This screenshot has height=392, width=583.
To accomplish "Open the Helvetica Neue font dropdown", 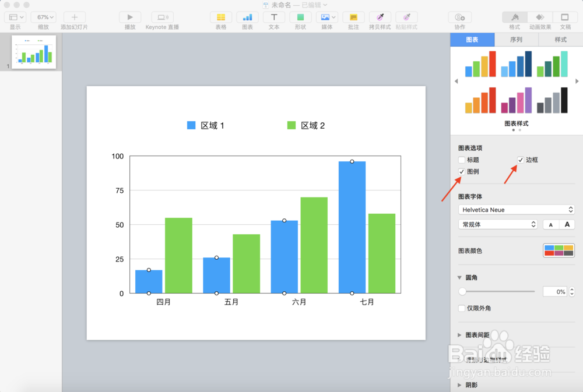I will (516, 209).
